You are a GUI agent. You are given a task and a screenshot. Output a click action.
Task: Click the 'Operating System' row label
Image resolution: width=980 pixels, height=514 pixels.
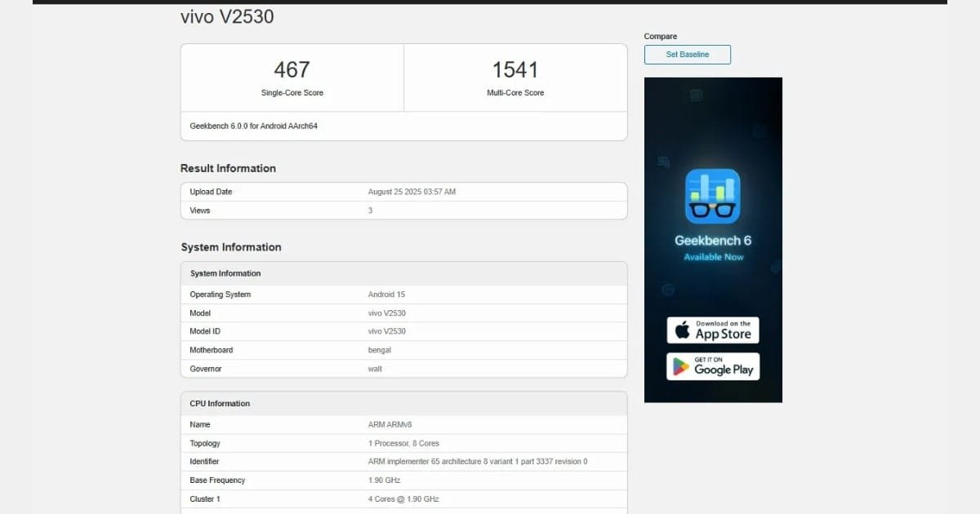220,295
